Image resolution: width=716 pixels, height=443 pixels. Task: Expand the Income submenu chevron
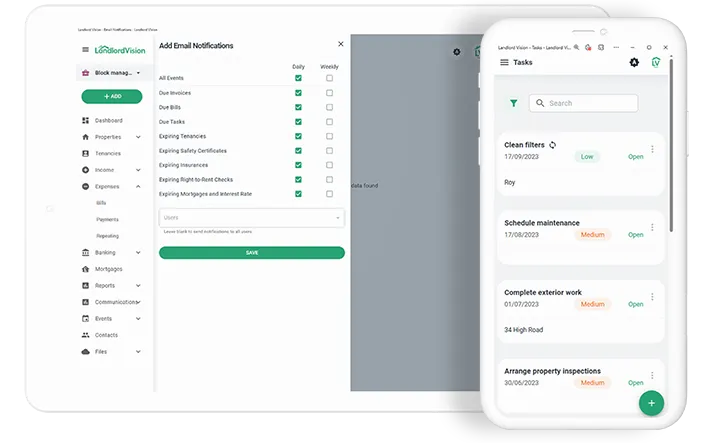coord(138,170)
